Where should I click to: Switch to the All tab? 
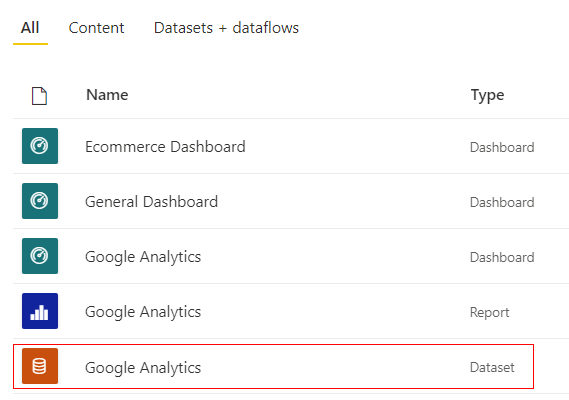(30, 28)
